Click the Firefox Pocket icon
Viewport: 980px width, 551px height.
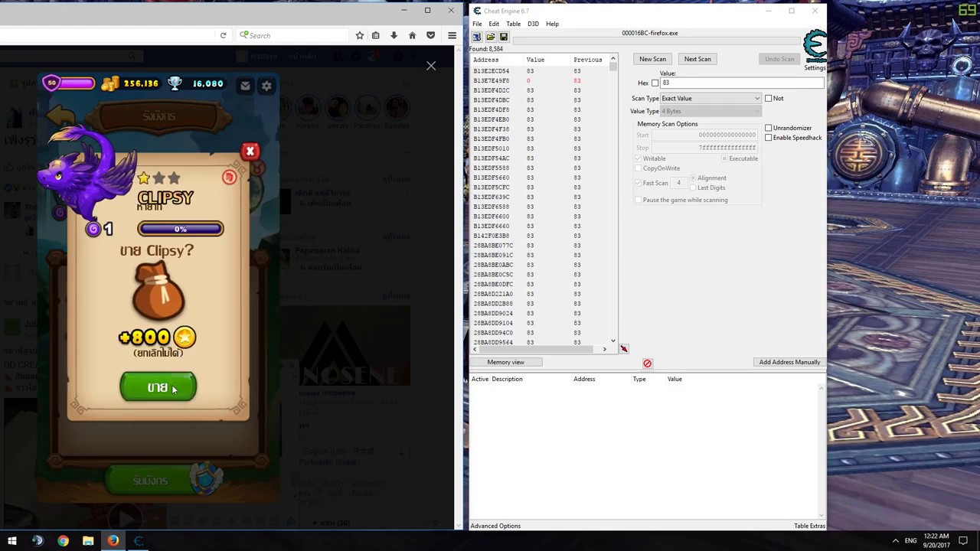[x=430, y=35]
